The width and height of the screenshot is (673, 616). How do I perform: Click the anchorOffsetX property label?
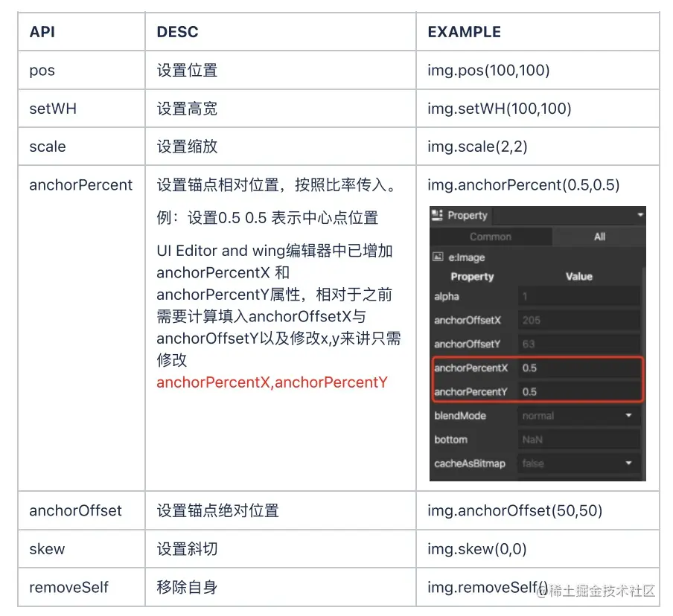[x=468, y=320]
